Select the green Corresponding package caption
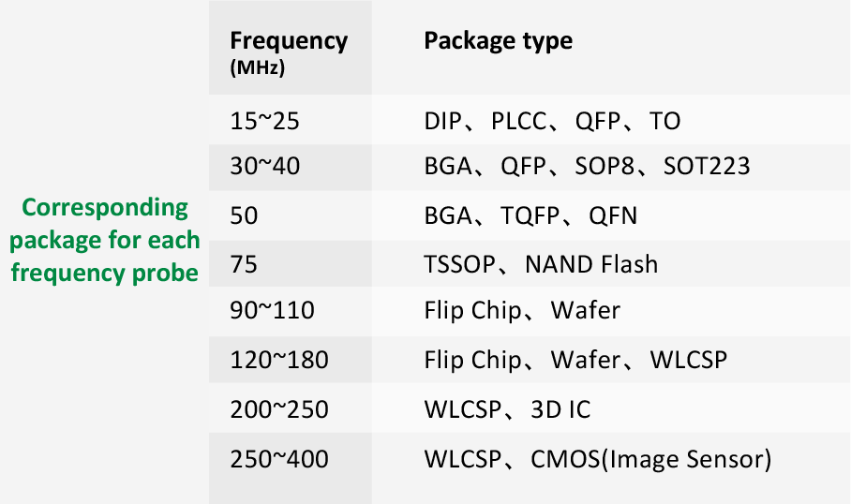The height and width of the screenshot is (504, 851). click(x=105, y=240)
